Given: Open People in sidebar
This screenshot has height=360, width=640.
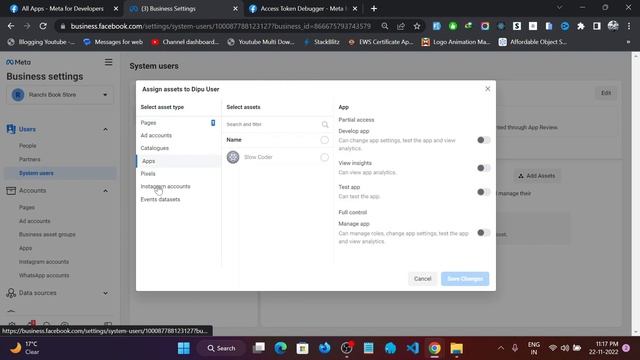Looking at the screenshot, I should (x=27, y=145).
